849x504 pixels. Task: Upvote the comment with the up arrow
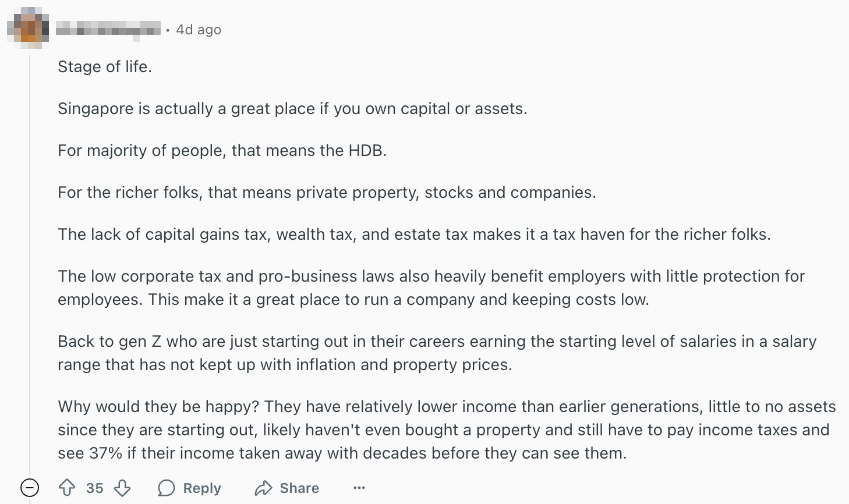pyautogui.click(x=67, y=488)
